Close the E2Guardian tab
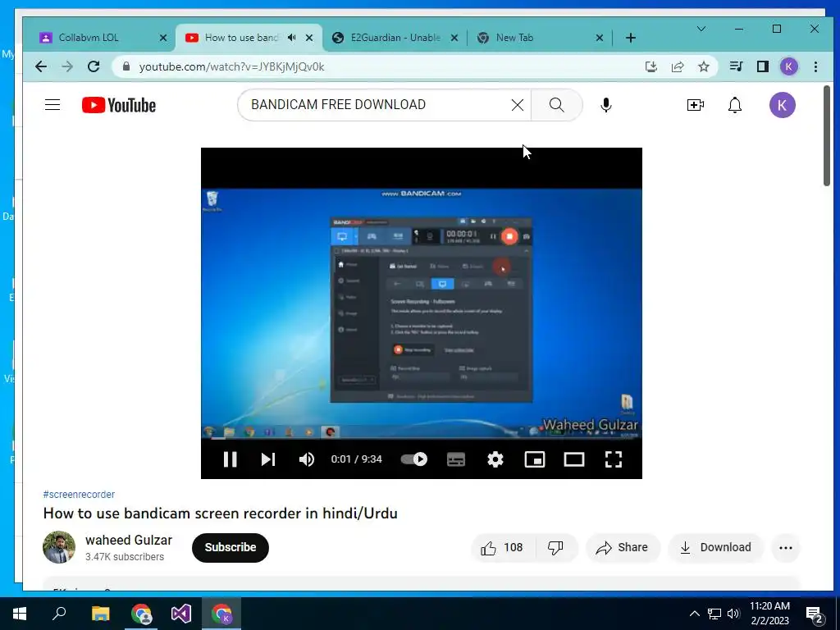This screenshot has height=630, width=840. [454, 38]
